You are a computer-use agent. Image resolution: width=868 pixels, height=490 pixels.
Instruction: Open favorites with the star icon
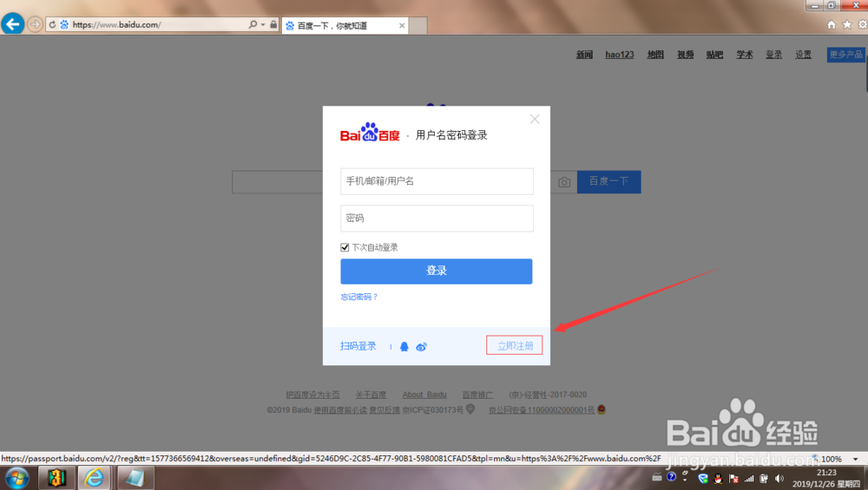847,25
